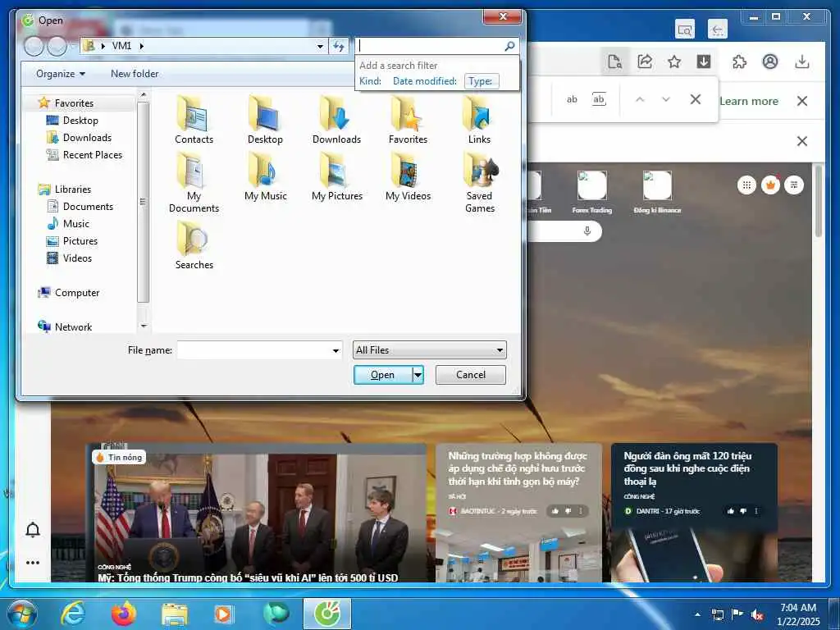Viewport: 840px width, 630px height.
Task: Open the Contacts folder
Action: tap(194, 120)
